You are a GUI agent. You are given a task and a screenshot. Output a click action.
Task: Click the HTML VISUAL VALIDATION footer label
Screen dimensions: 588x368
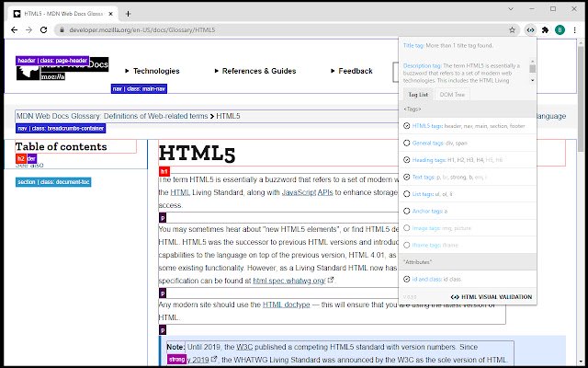[492, 297]
